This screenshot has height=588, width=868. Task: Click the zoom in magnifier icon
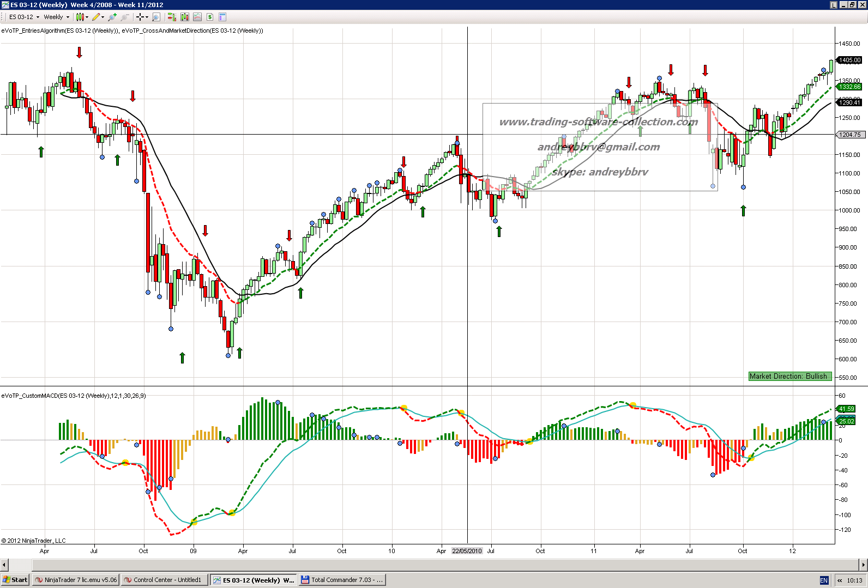[112, 17]
